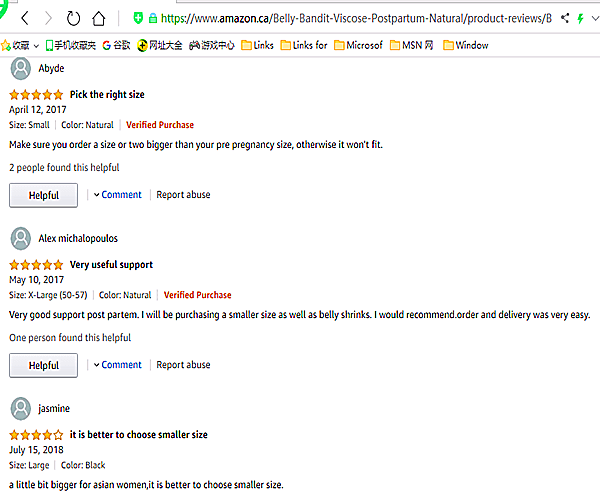Go to the browser home page icon
Viewport: 600px width, 500px height.
[x=99, y=18]
